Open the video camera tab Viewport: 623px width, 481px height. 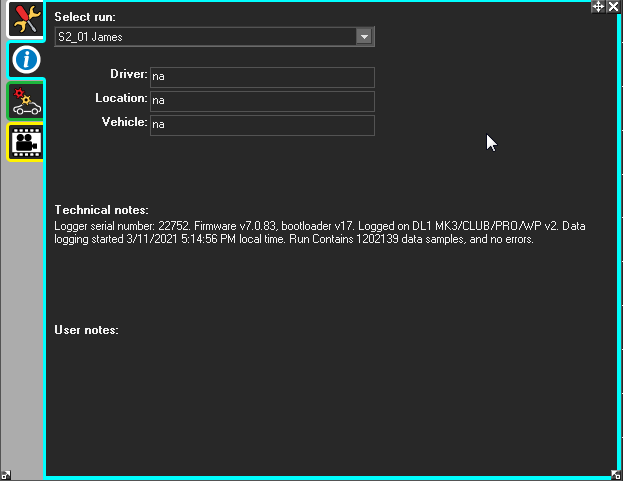[24, 142]
